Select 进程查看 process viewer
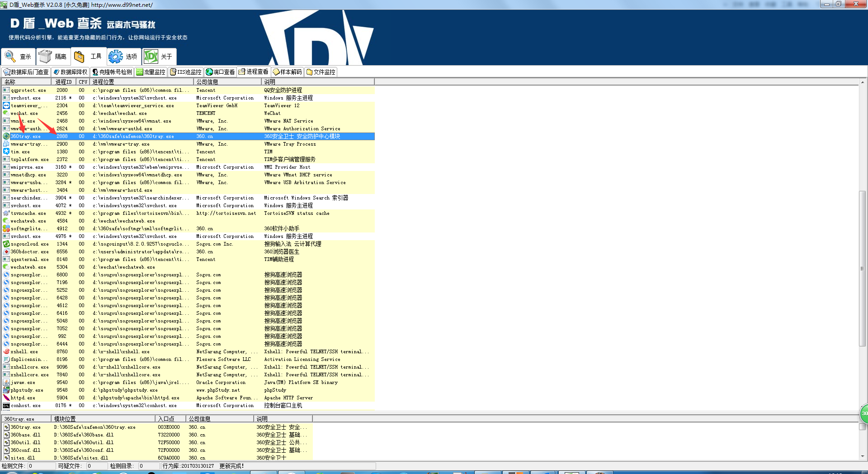Viewport: 868px width, 474px height. click(253, 72)
